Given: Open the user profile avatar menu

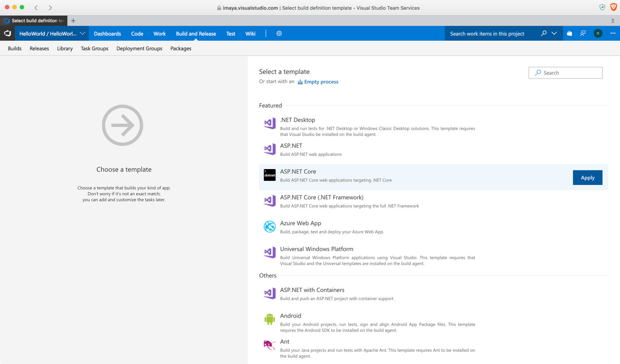Looking at the screenshot, I should click(598, 34).
